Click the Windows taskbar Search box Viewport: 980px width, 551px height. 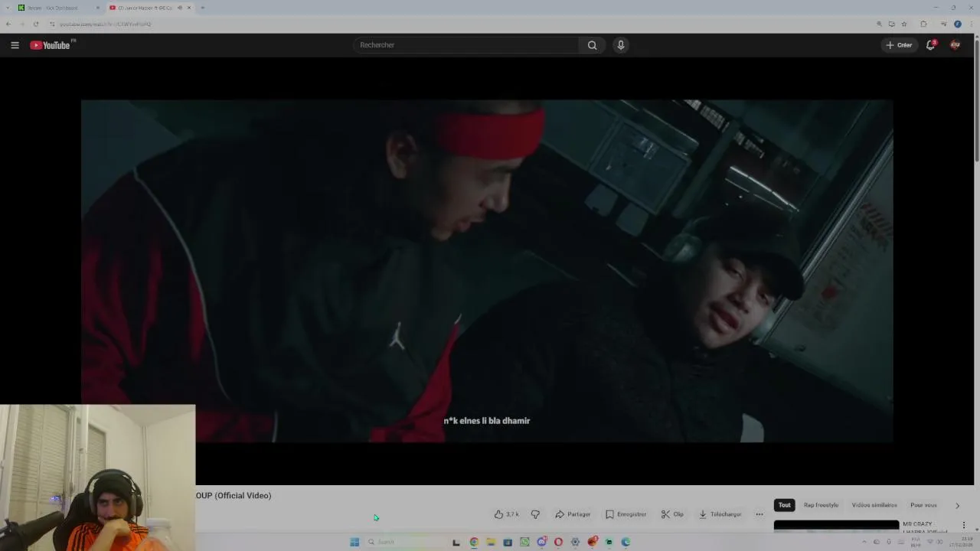[403, 542]
